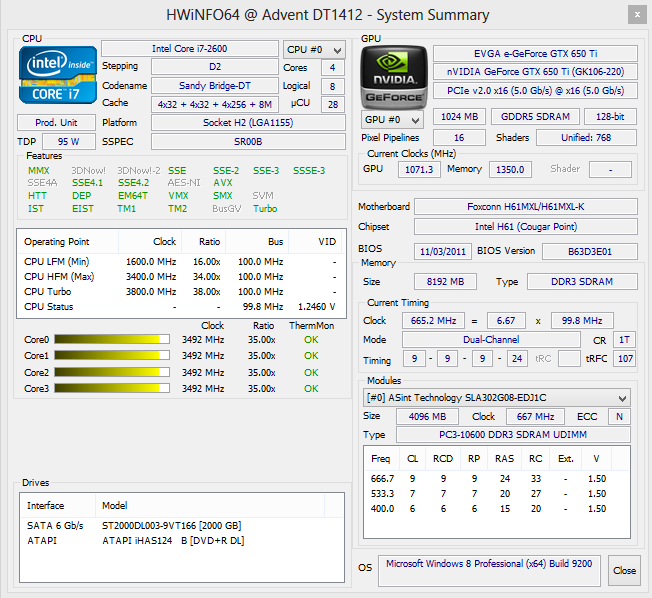The width and height of the screenshot is (652, 598).
Task: Click the memory Type DDR3 SDRAM field
Action: coord(582,282)
